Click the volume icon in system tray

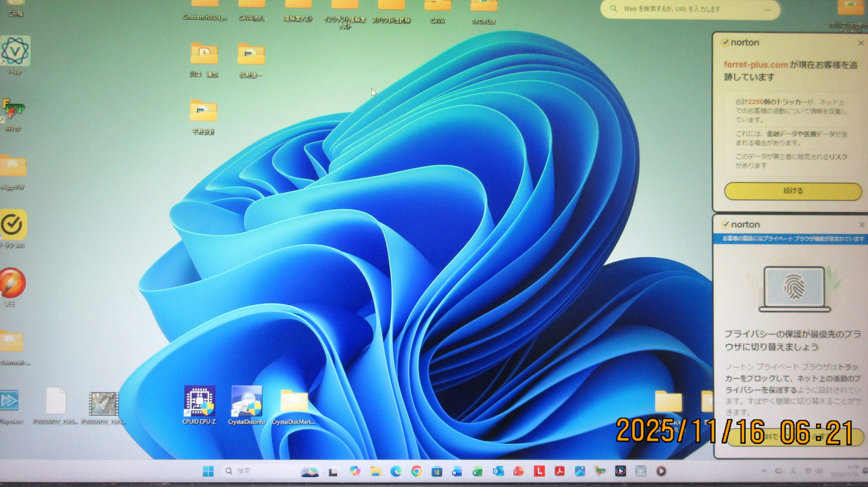pyautogui.click(x=819, y=471)
